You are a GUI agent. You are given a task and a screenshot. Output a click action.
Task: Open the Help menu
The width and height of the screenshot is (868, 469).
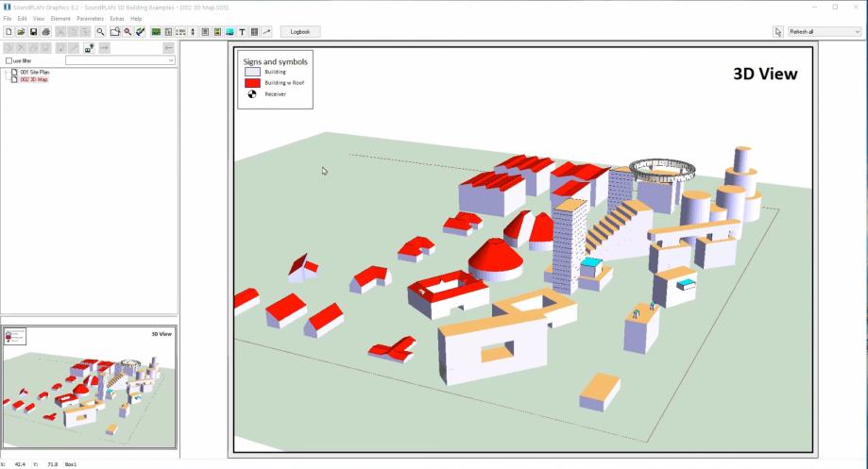(x=136, y=18)
